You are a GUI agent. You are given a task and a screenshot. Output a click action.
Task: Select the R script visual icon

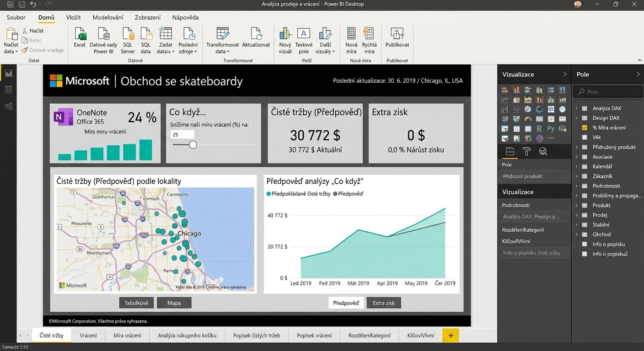(x=539, y=128)
